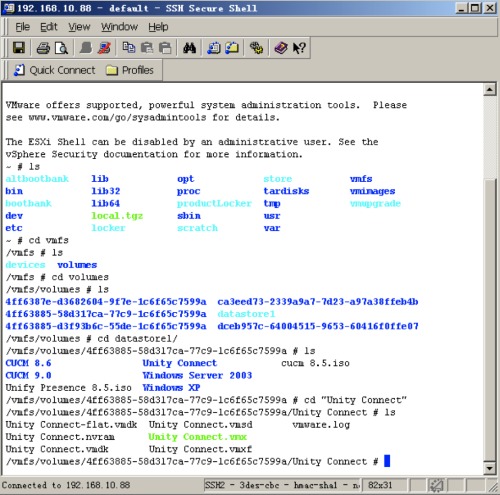Click the Print toolbar icon
The width and height of the screenshot is (500, 495).
coord(43,48)
